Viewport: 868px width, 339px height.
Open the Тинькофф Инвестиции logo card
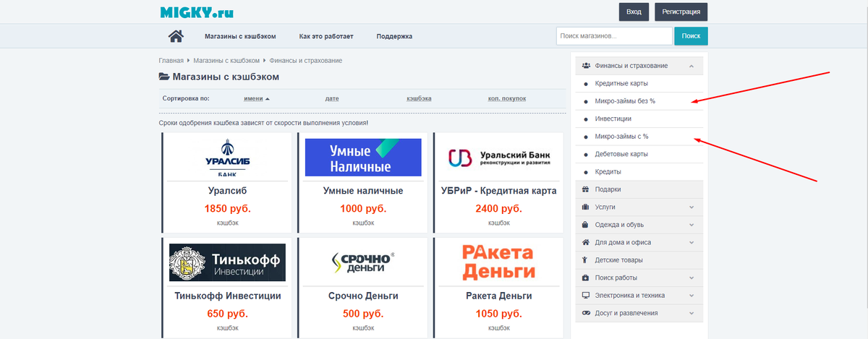227,262
